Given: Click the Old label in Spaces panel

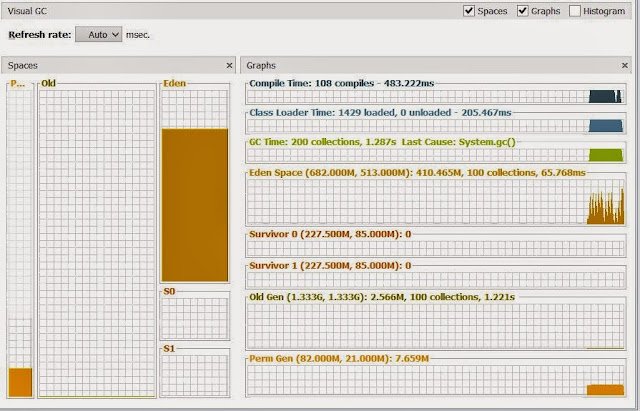Looking at the screenshot, I should [48, 83].
